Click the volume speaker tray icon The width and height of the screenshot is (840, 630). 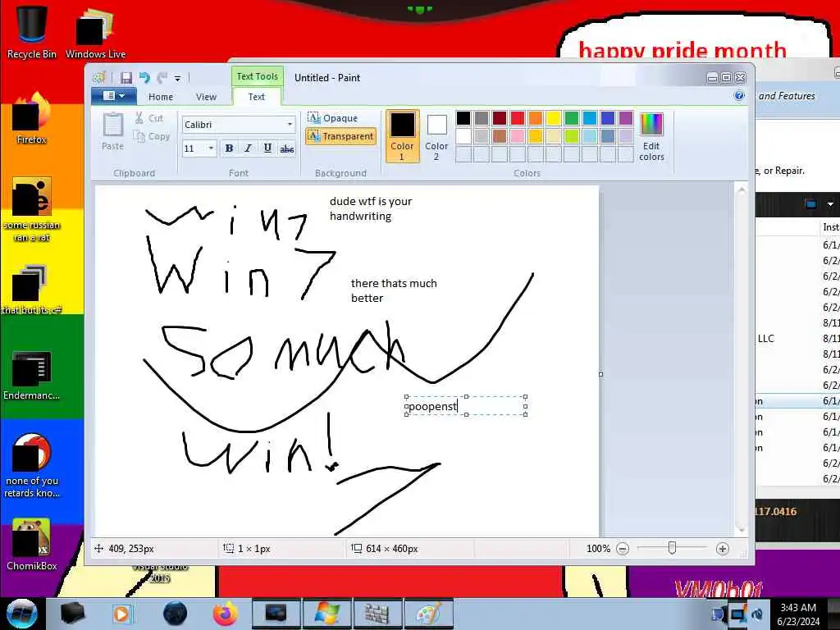tap(758, 614)
